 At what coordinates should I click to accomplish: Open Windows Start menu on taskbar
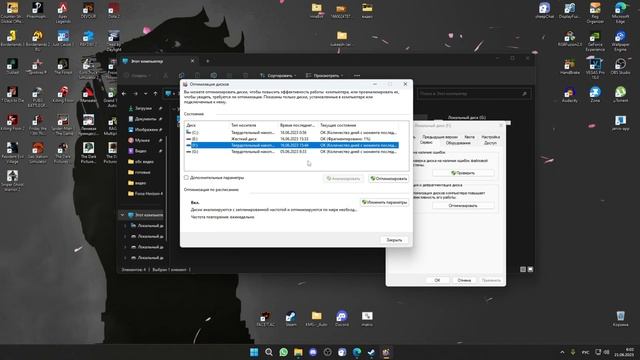coord(254,352)
